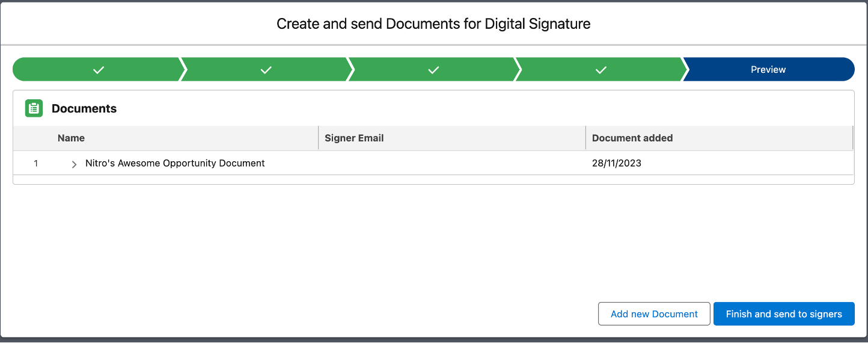The image size is (868, 343).
Task: Click resize handle after Document added column
Action: [852, 138]
